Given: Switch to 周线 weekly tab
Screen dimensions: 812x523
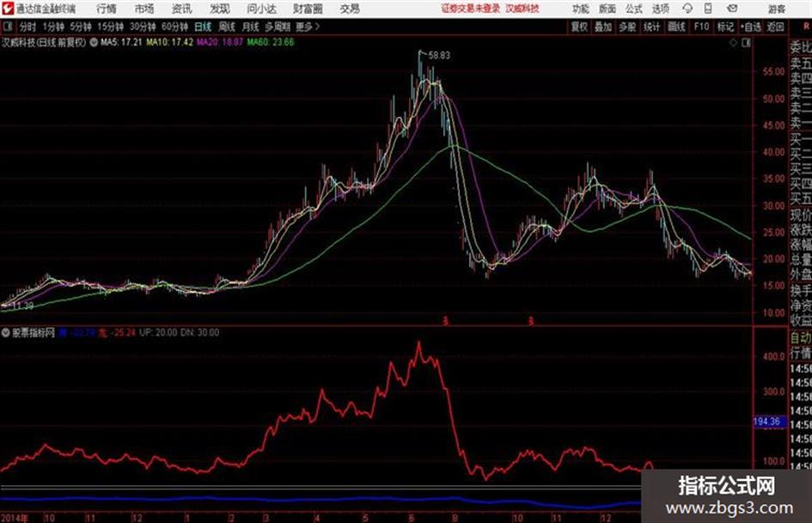Looking at the screenshot, I should (227, 27).
